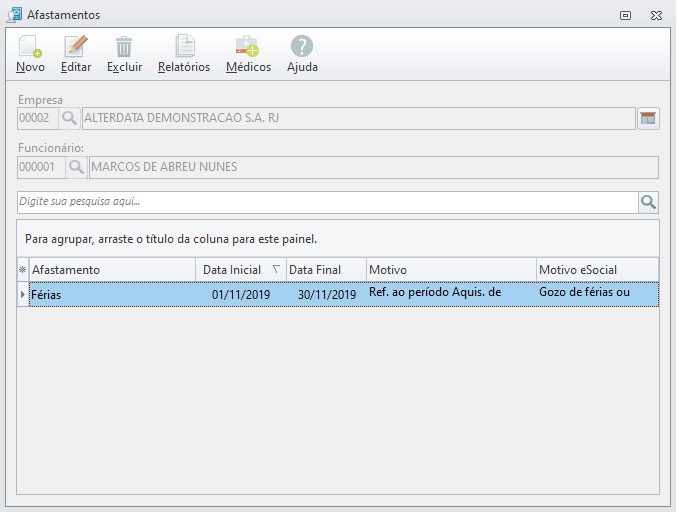The image size is (677, 513).
Task: Open the Ajuda help icon
Action: (x=302, y=47)
